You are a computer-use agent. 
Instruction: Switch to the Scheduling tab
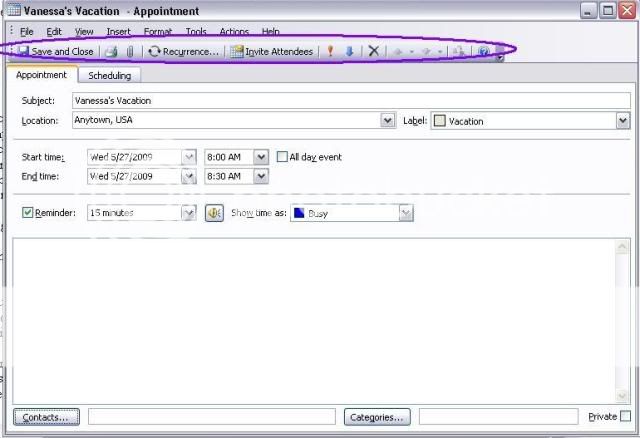[x=109, y=75]
